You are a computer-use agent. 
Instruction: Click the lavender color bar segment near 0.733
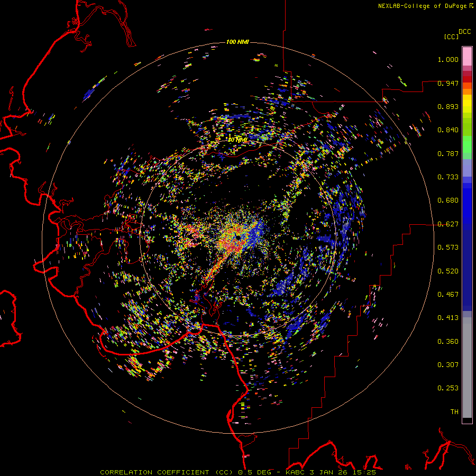[467, 168]
